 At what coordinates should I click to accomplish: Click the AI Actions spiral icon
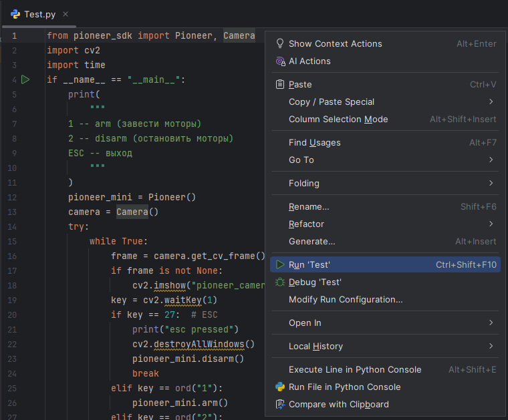click(280, 61)
